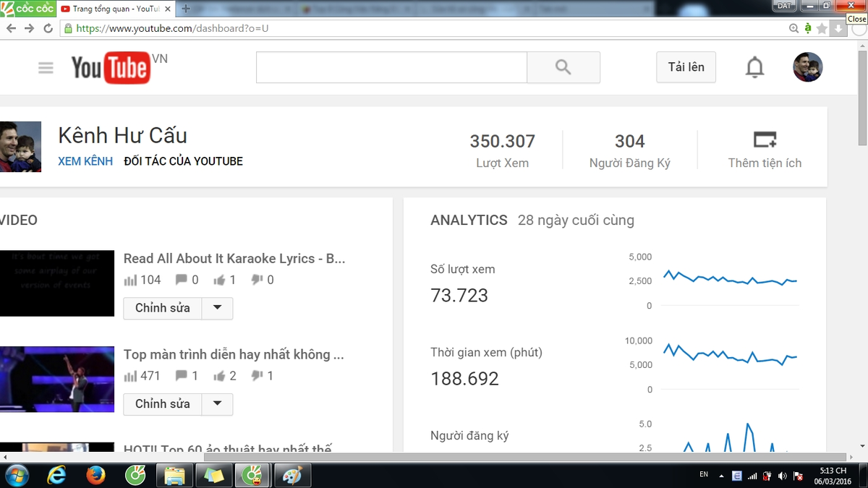Click the browser address bar URL

pyautogui.click(x=172, y=28)
